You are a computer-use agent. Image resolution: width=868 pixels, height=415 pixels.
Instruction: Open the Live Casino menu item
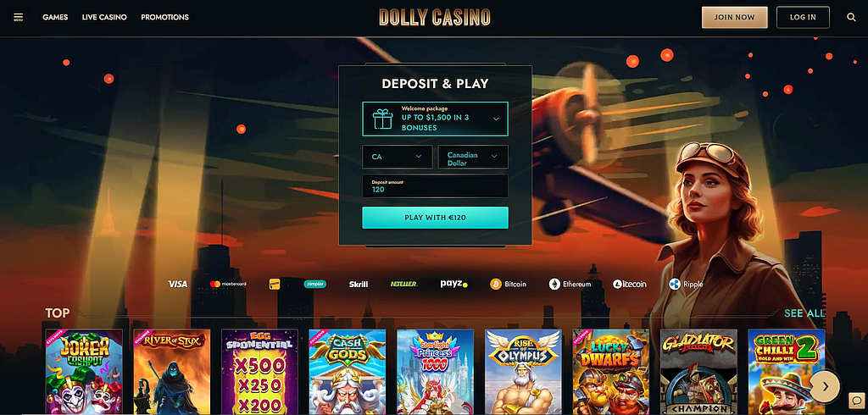104,17
